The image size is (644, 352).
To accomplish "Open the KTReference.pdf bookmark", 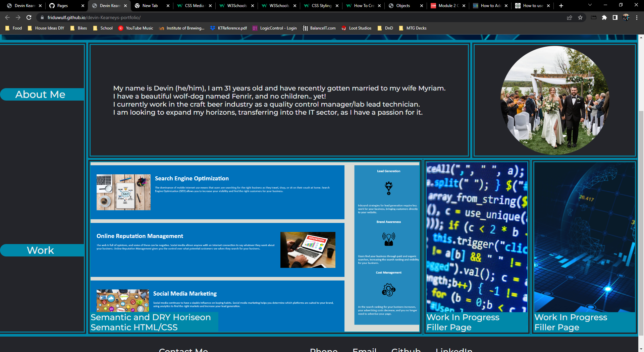I will (228, 28).
